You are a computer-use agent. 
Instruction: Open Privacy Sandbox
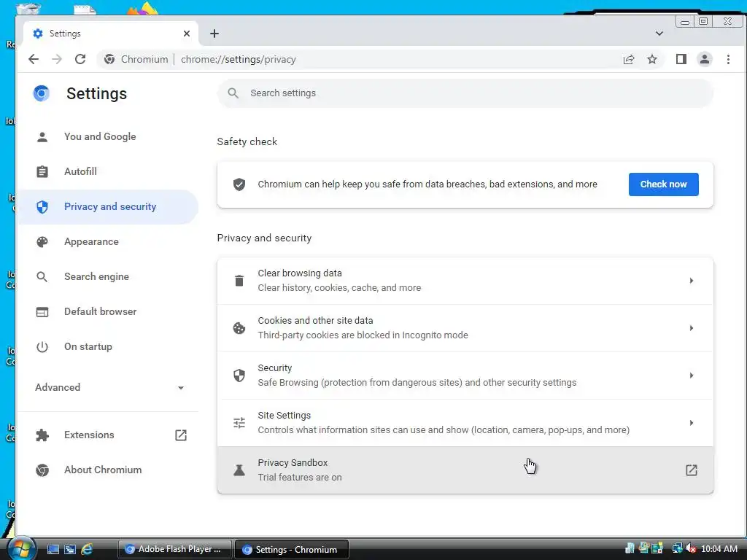(x=465, y=470)
